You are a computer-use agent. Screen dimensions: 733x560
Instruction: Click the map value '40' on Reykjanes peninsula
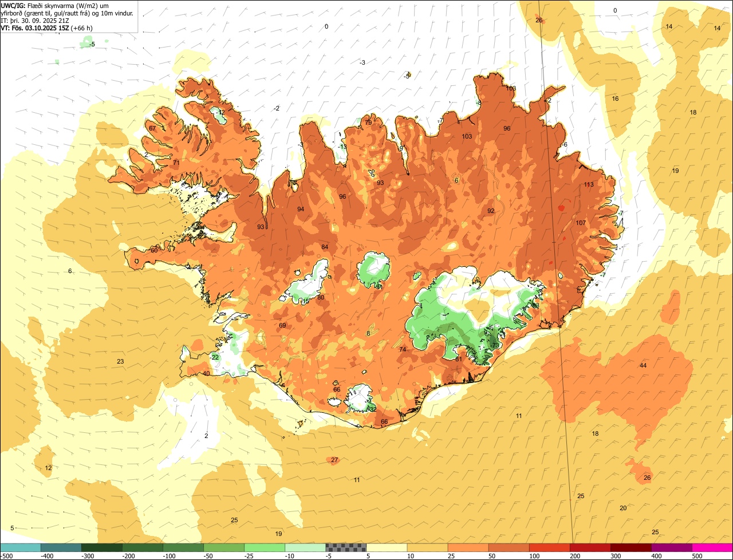coord(206,373)
